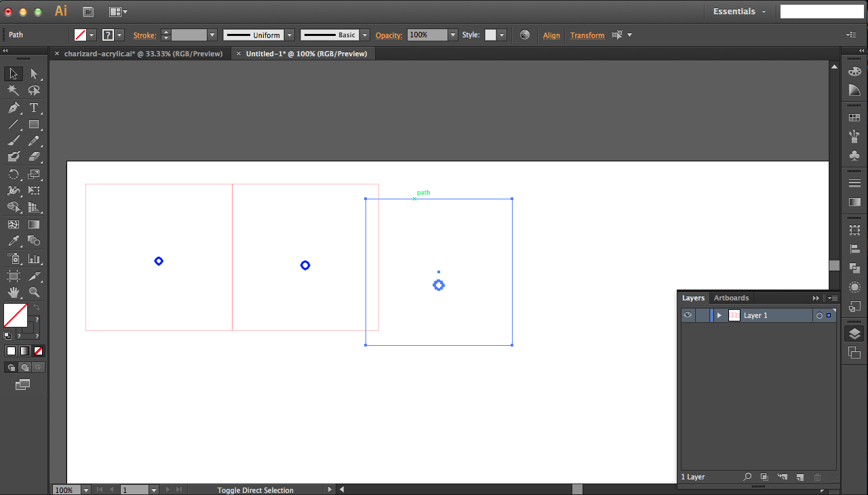868x495 pixels.
Task: Open Arrange Documents dropdown
Action: point(118,12)
